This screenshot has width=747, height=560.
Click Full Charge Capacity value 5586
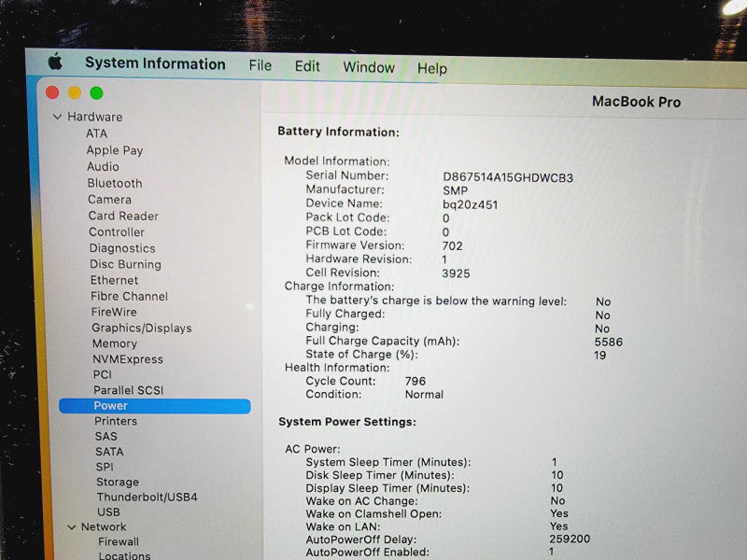tap(609, 343)
